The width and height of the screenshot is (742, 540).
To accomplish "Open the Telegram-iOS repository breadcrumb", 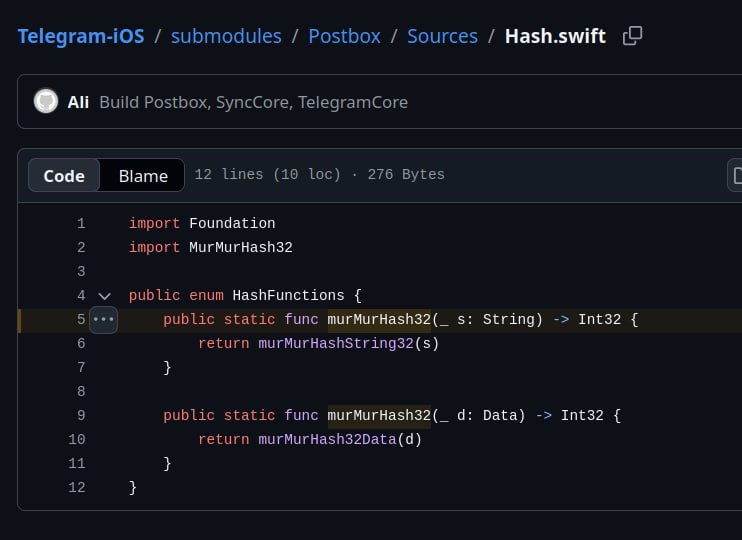I will coord(81,36).
